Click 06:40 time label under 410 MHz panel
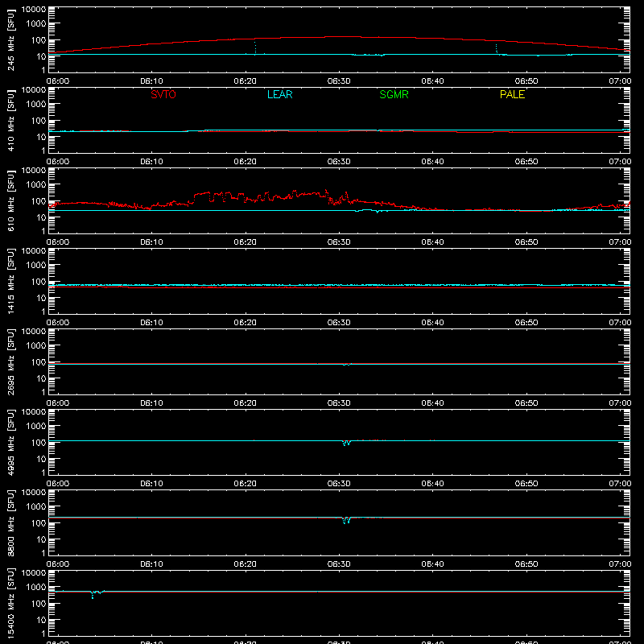The height and width of the screenshot is (644, 644). [x=432, y=162]
